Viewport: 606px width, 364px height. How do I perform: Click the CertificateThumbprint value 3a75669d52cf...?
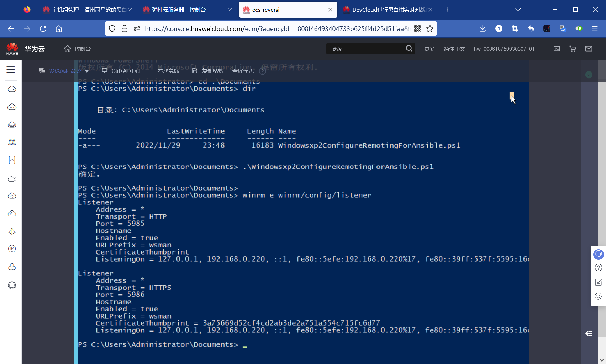(x=291, y=323)
